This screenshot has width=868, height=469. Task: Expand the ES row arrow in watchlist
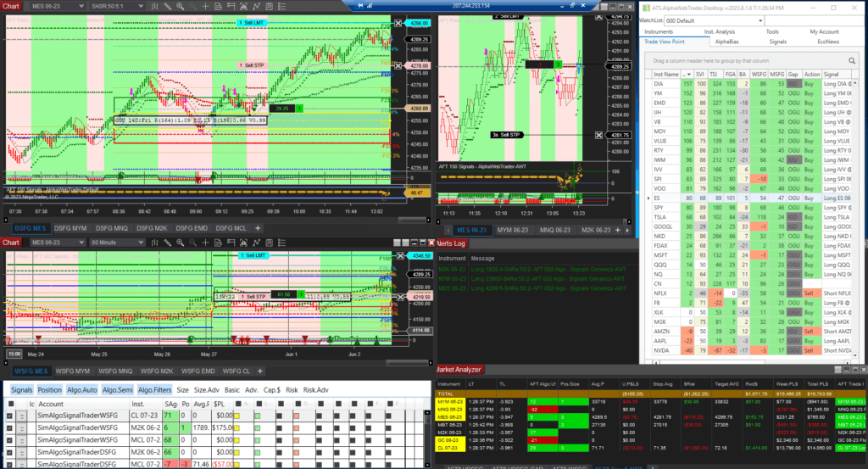[648, 198]
